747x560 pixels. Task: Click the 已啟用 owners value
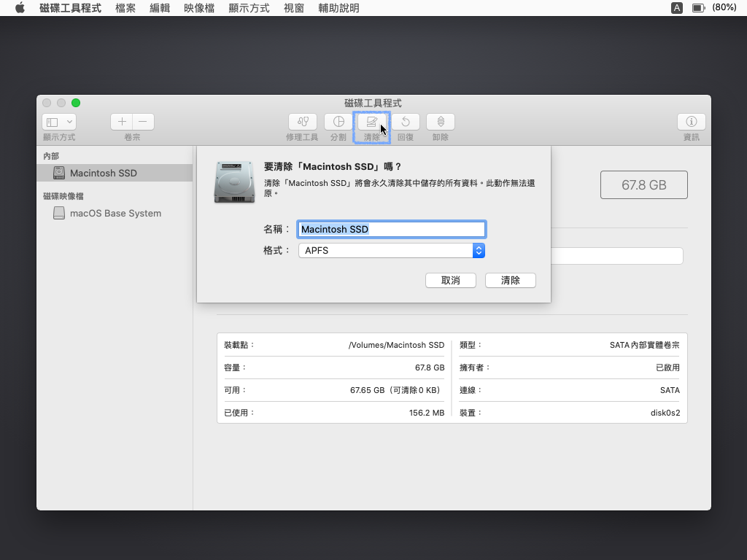668,367
